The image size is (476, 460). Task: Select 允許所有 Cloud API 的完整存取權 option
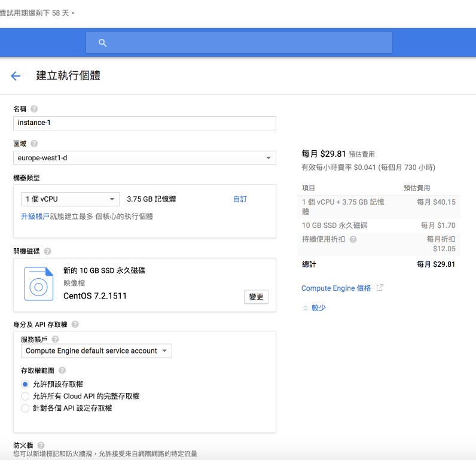point(25,396)
